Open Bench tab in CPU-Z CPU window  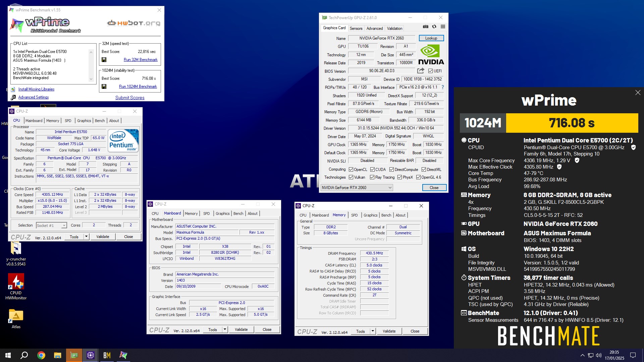[100, 121]
